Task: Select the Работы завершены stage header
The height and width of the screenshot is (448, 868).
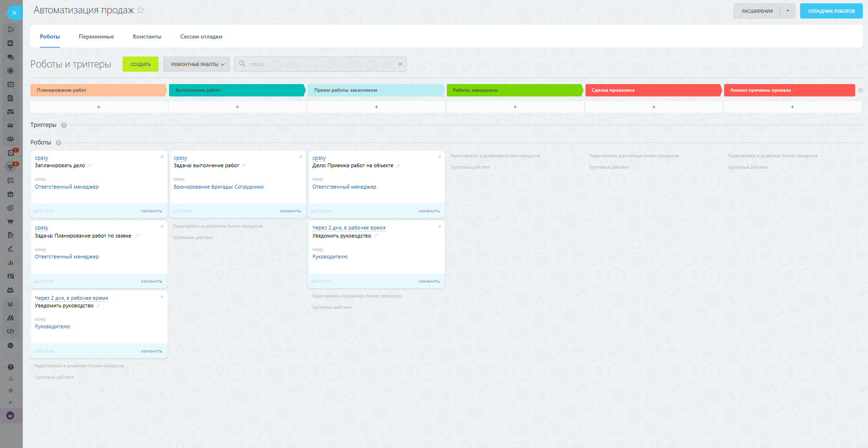Action: point(515,90)
